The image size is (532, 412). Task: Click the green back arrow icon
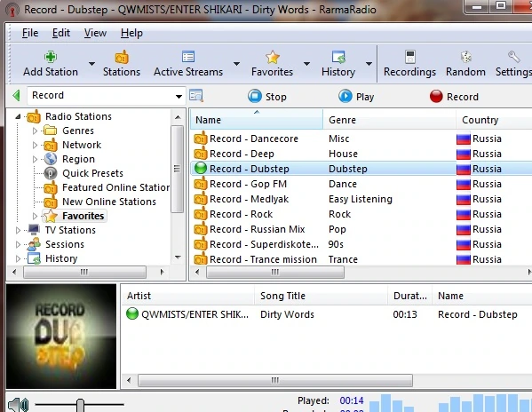16,95
